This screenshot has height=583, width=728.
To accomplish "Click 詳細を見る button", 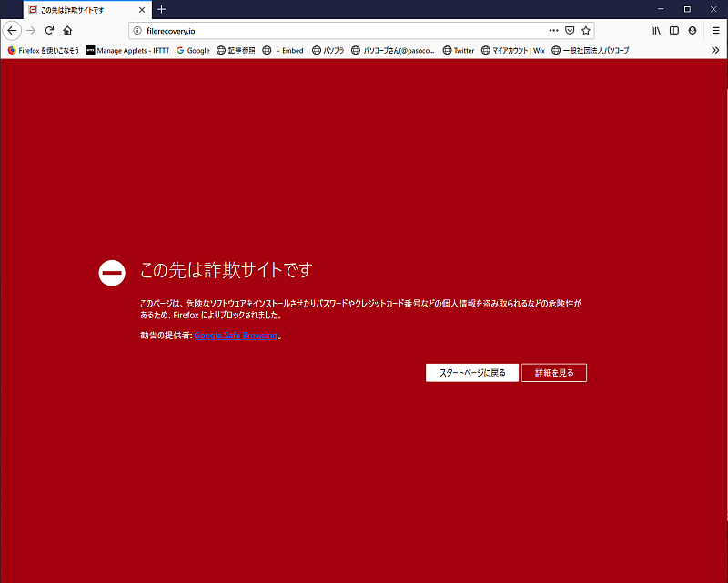I will 554,373.
